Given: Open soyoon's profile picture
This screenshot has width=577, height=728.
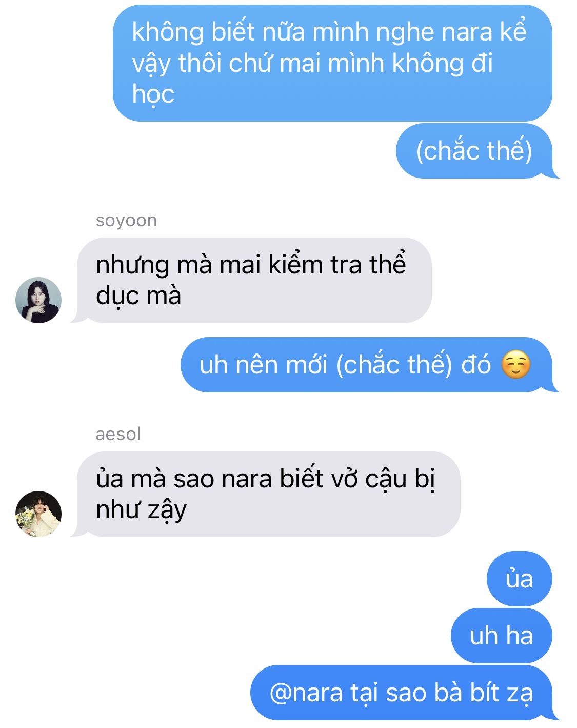Looking at the screenshot, I should [x=38, y=300].
